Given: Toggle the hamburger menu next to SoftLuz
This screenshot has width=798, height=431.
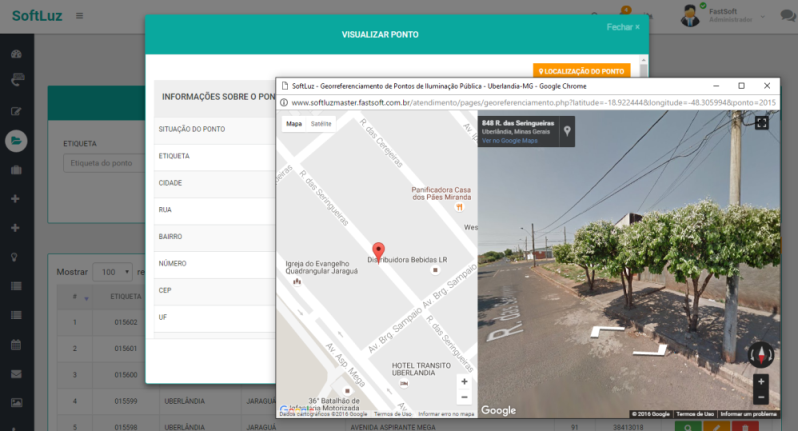Looking at the screenshot, I should pos(79,16).
